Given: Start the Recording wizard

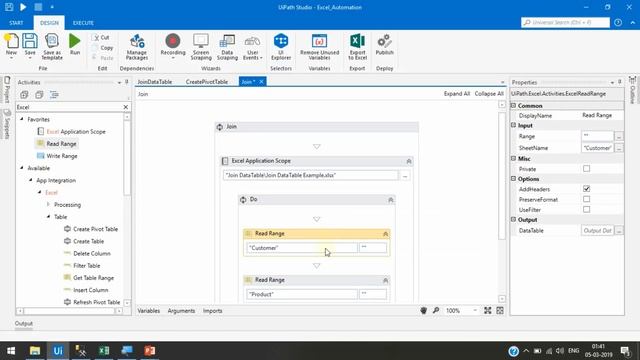Looking at the screenshot, I should click(173, 46).
